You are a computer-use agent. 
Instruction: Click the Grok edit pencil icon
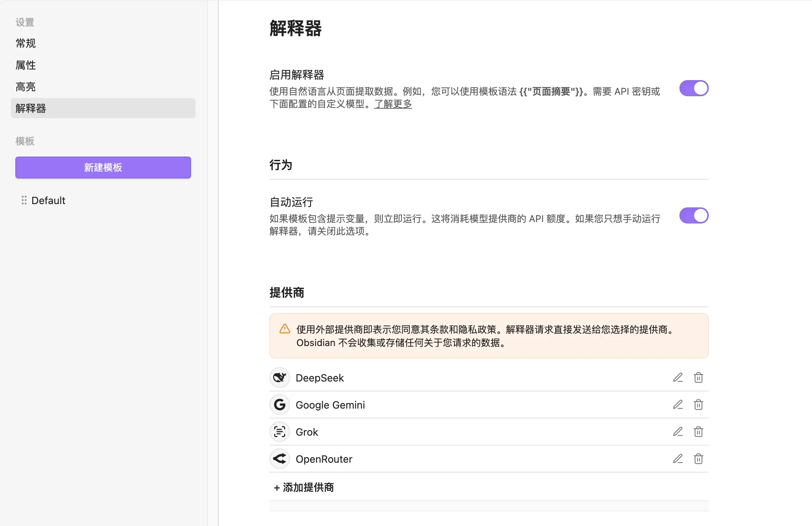click(x=678, y=432)
